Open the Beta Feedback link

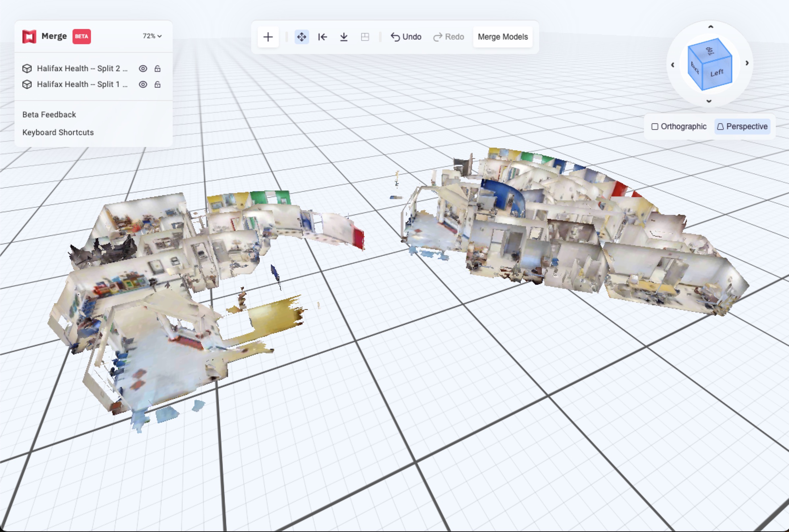coord(49,114)
